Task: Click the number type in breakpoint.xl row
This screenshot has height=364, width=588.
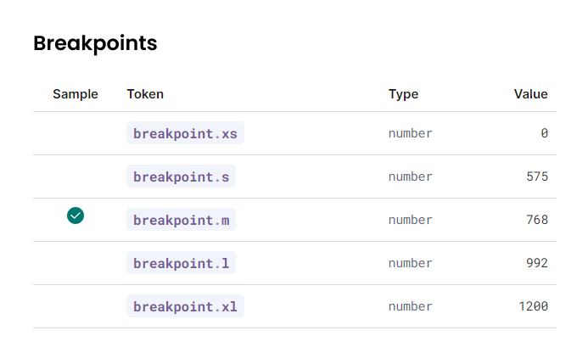Action: coord(411,306)
